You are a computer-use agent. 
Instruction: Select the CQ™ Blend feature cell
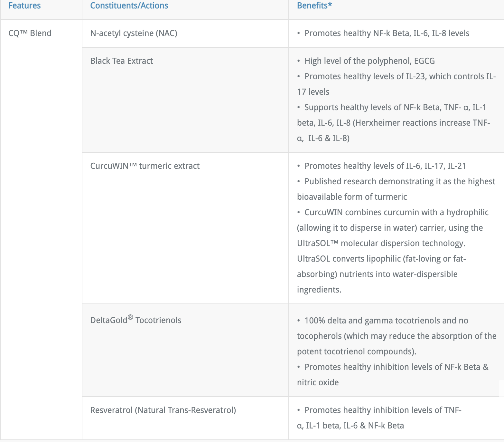pyautogui.click(x=30, y=33)
